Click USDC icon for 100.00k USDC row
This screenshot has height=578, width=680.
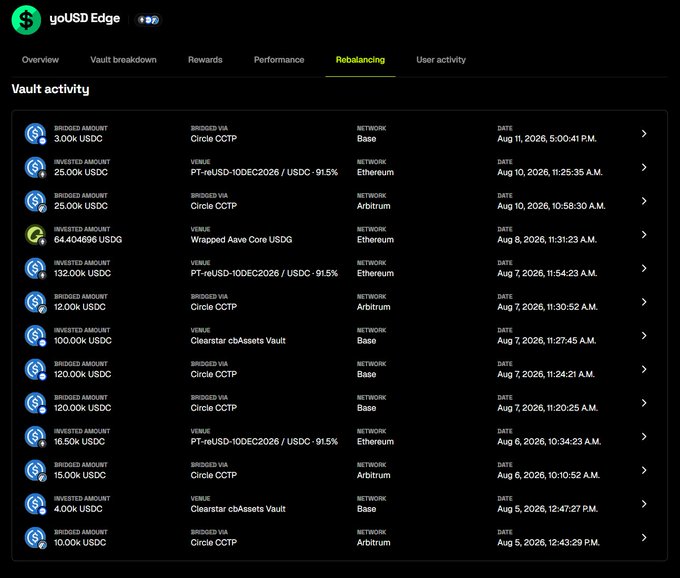click(35, 336)
